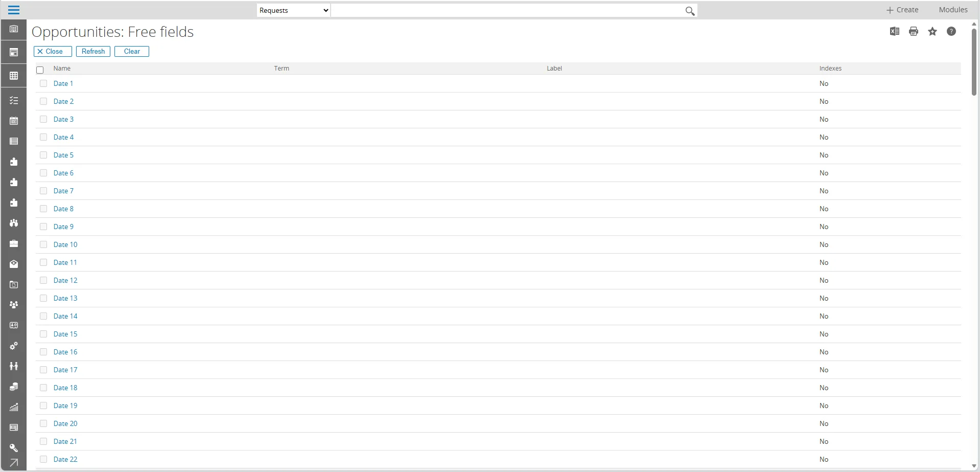Image resolution: width=980 pixels, height=472 pixels.
Task: Click the magnifying glass search icon
Action: tap(689, 11)
